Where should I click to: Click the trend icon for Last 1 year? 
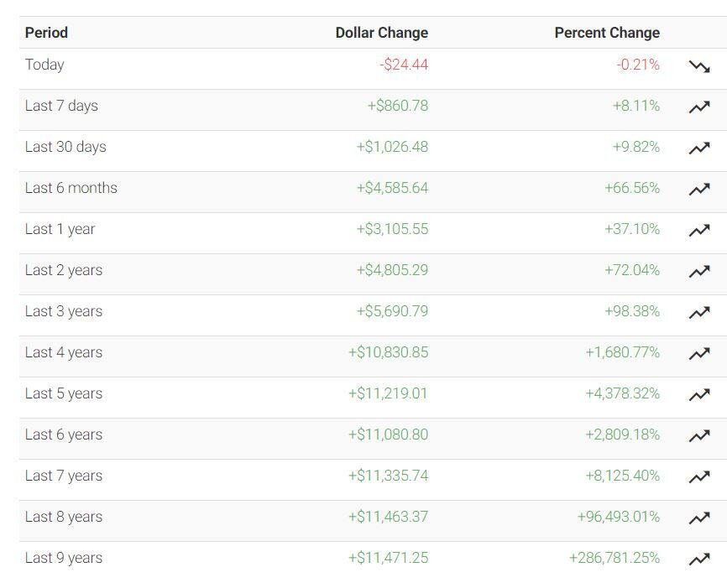tap(699, 231)
